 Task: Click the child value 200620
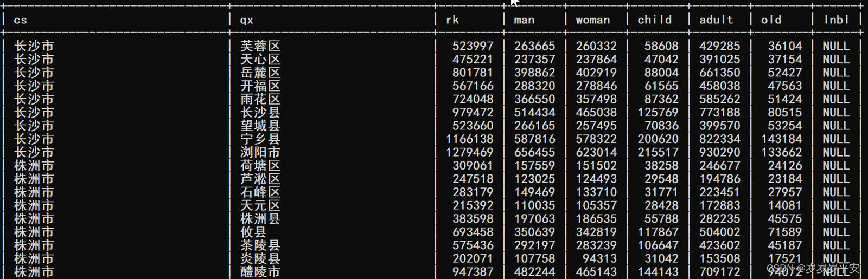pos(659,139)
